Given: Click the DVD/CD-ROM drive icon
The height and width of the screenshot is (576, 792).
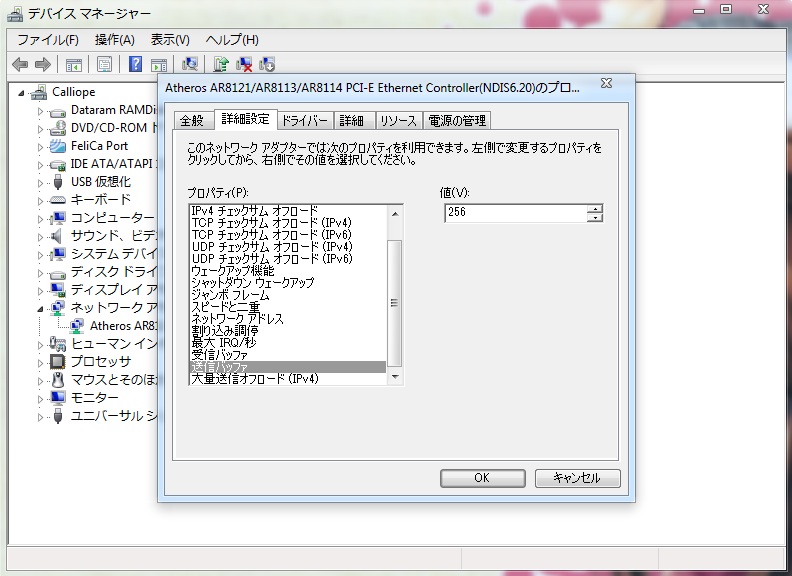Looking at the screenshot, I should coord(58,128).
